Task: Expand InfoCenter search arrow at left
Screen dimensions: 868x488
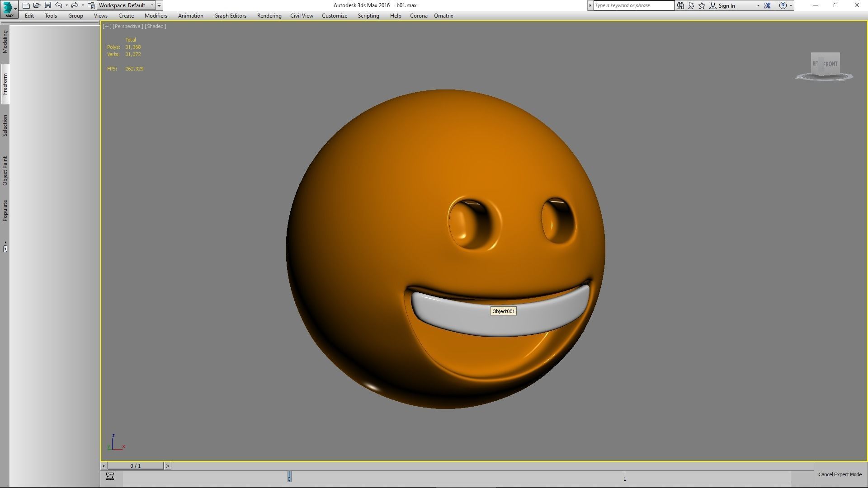Action: click(590, 5)
